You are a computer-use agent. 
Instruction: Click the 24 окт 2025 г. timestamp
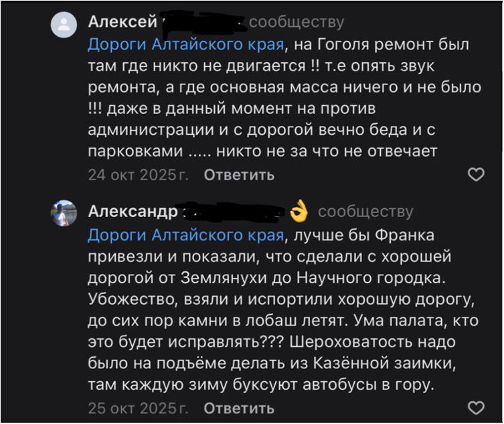[139, 175]
